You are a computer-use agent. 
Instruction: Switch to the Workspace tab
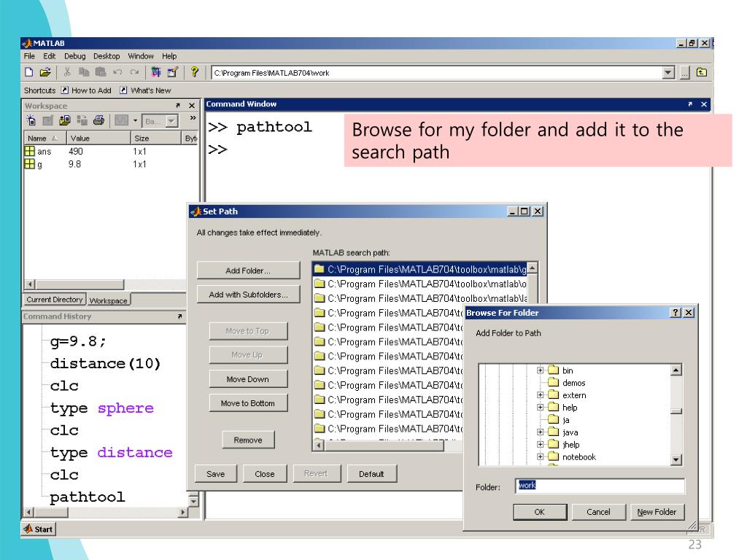click(109, 300)
